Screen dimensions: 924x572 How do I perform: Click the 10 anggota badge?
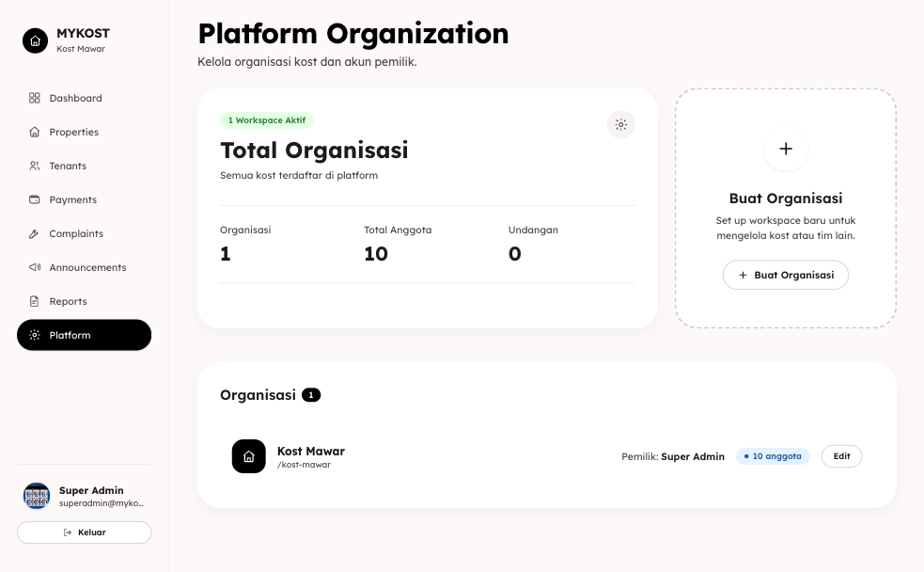(x=773, y=456)
